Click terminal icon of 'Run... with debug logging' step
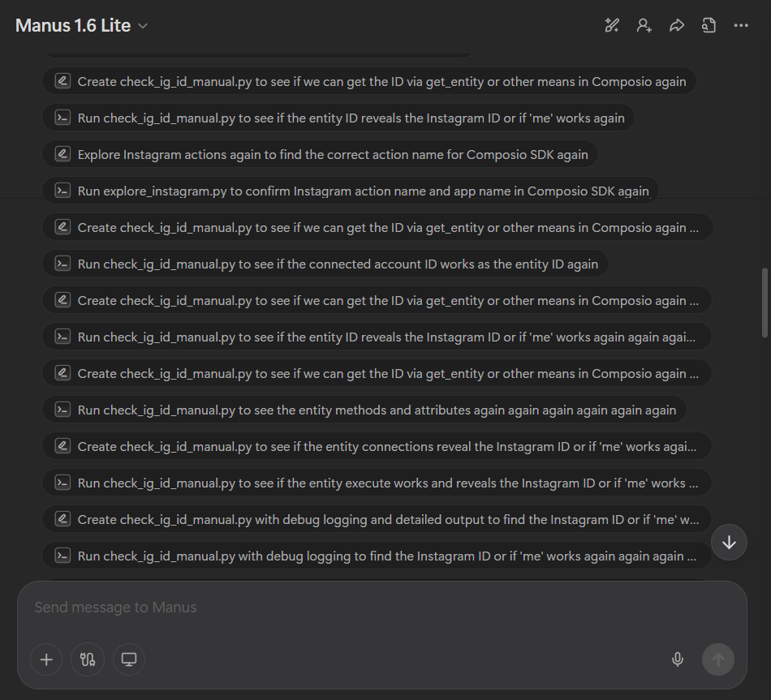The width and height of the screenshot is (771, 700). [x=62, y=556]
